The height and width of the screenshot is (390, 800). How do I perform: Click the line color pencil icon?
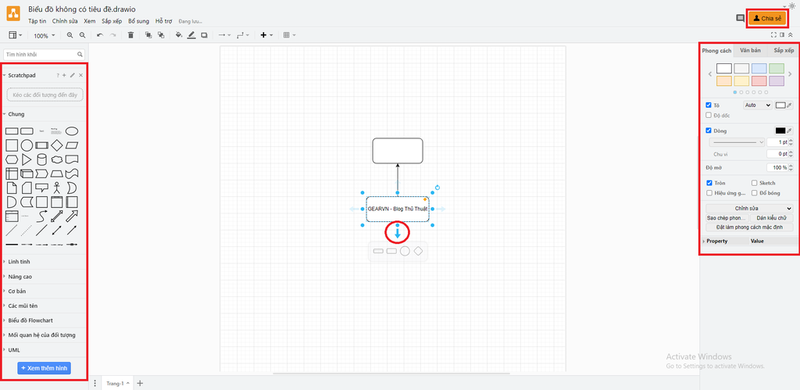191,35
